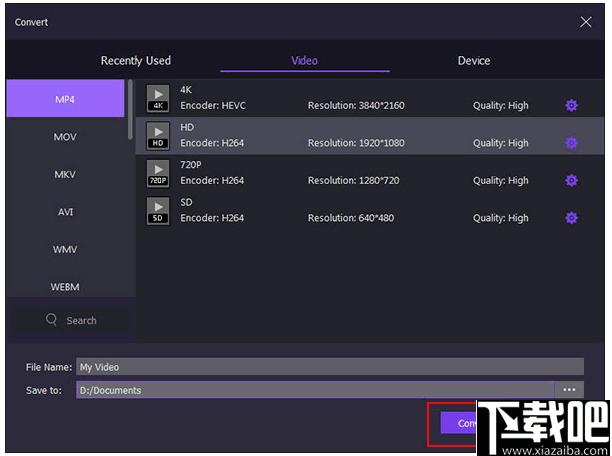612x456 pixels.
Task: Click the Search formats field
Action: 71,320
